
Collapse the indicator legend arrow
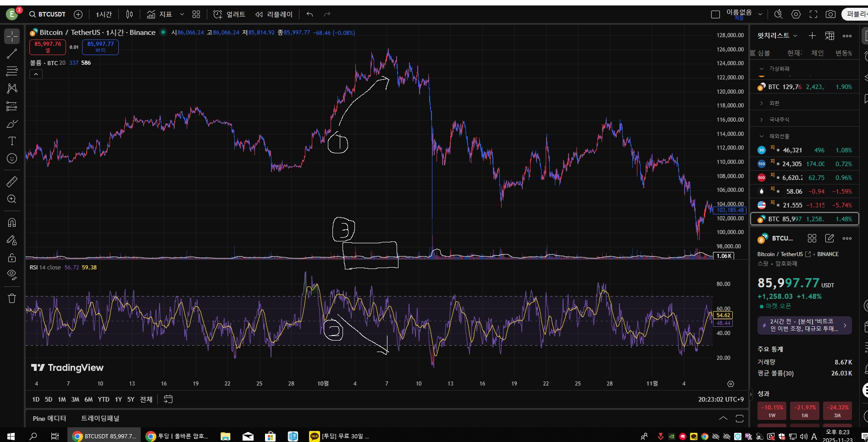(x=36, y=74)
